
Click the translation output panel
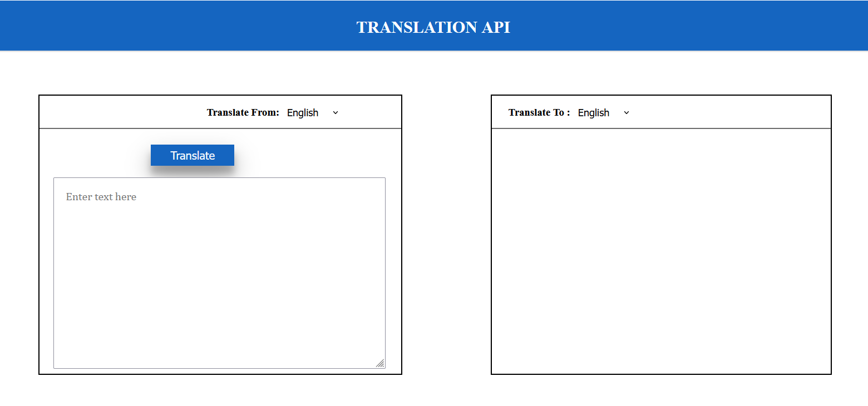coord(661,250)
